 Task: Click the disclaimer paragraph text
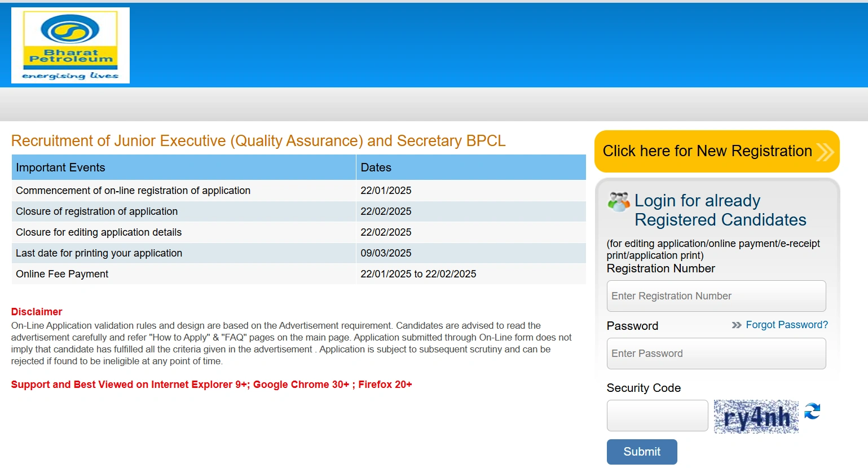[x=292, y=343]
